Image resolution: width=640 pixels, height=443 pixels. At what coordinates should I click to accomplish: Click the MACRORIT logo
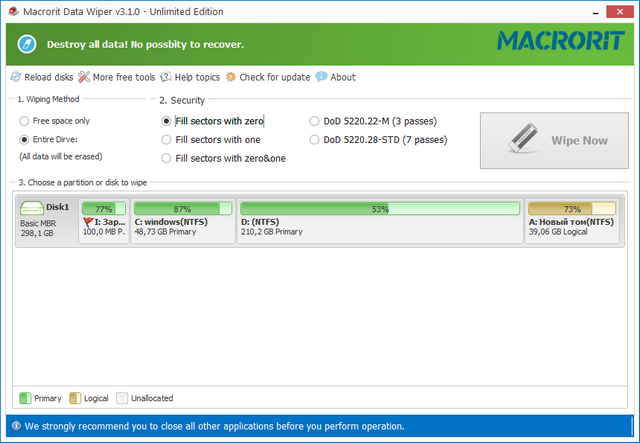pos(561,41)
